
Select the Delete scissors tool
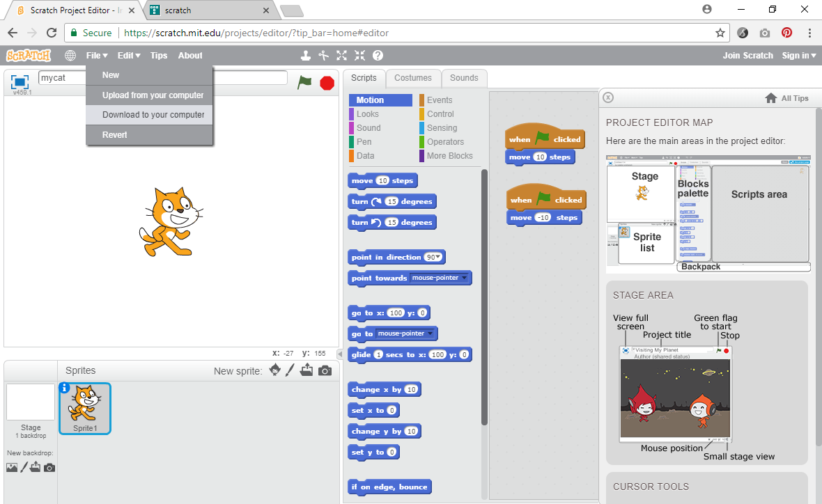[x=323, y=56]
